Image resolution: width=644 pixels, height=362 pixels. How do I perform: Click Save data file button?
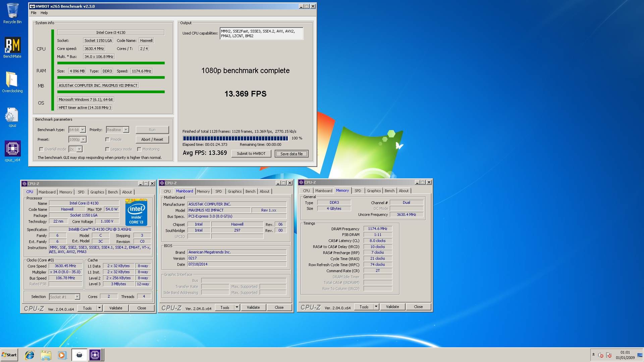pos(291,154)
